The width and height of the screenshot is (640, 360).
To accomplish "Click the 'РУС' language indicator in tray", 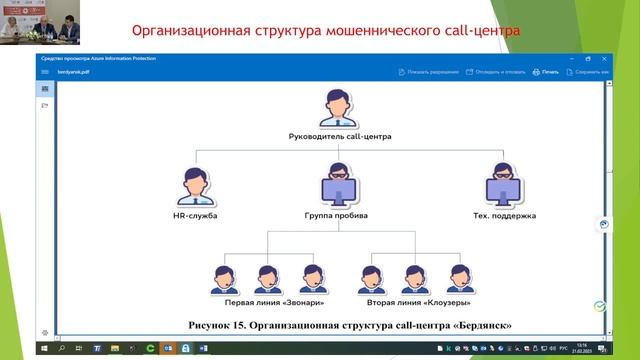I will tap(564, 348).
